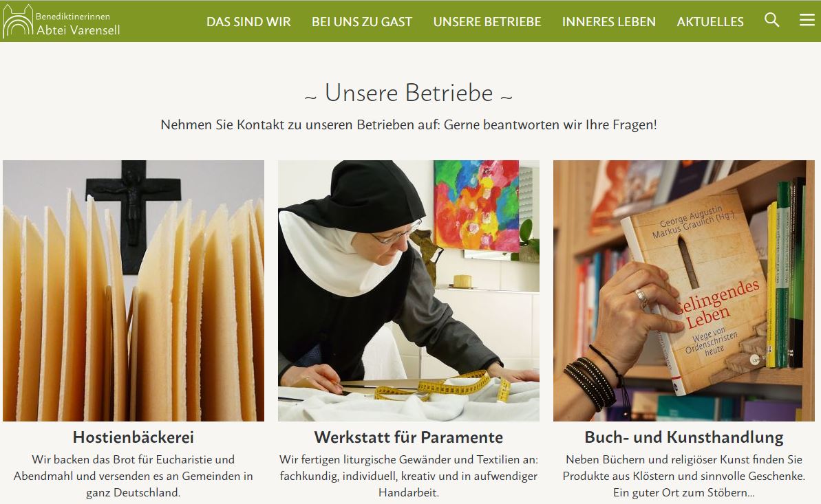
Task: Open the hamburger menu icon
Action: 807,20
